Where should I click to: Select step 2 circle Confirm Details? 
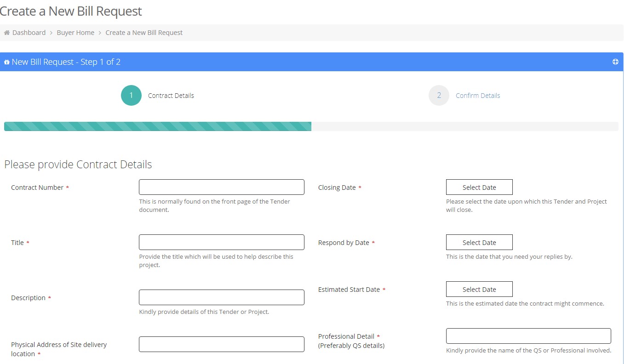pyautogui.click(x=439, y=95)
